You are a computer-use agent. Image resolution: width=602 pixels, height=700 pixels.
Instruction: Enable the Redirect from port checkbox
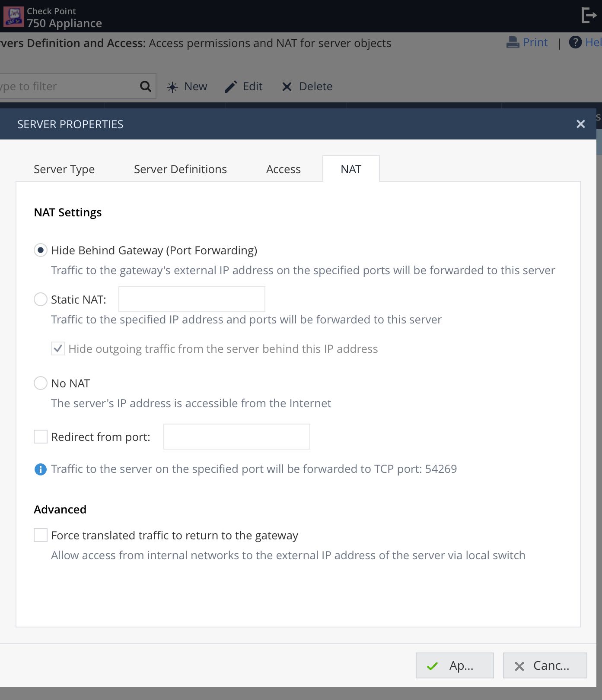pyautogui.click(x=41, y=437)
